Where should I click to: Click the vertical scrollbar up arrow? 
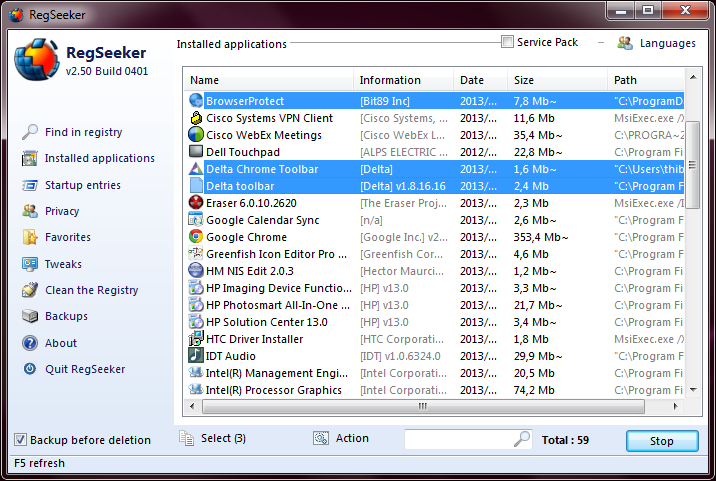(693, 78)
